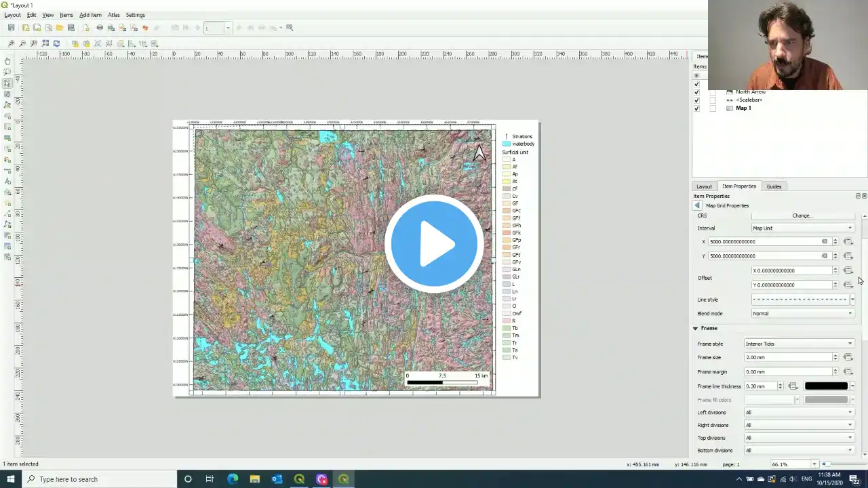Image resolution: width=868 pixels, height=488 pixels.
Task: Open the Atlas menu
Action: (114, 15)
